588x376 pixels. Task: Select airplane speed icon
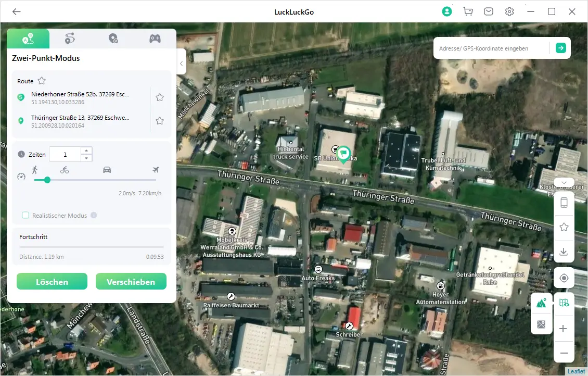156,170
